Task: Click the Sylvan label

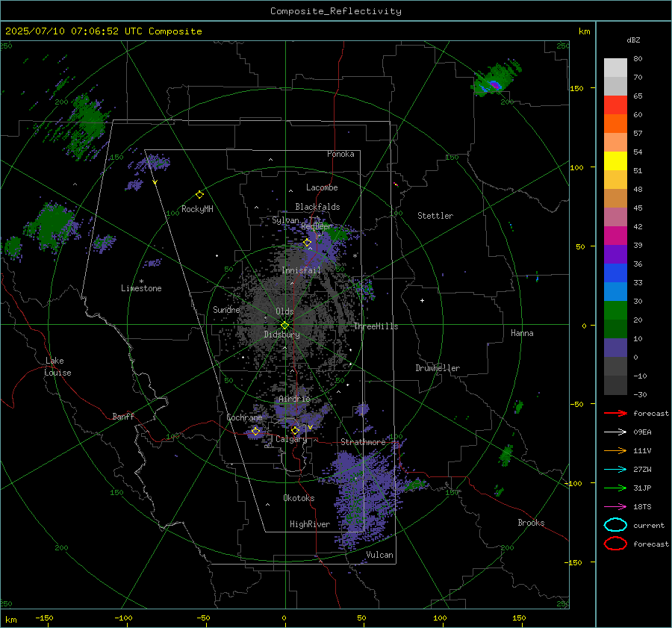Action: pos(285,220)
